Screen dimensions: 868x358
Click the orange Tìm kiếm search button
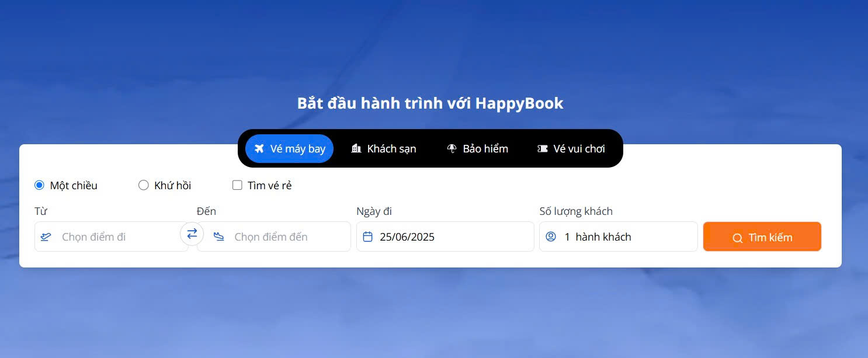(762, 237)
